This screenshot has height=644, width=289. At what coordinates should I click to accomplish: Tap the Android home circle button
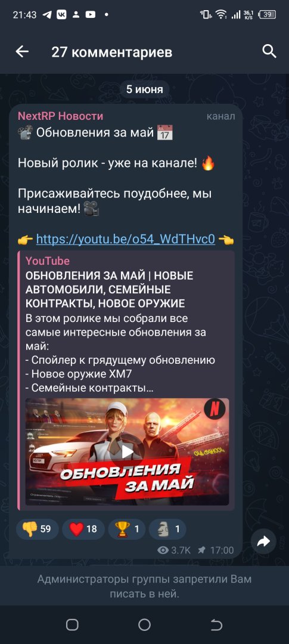144,625
